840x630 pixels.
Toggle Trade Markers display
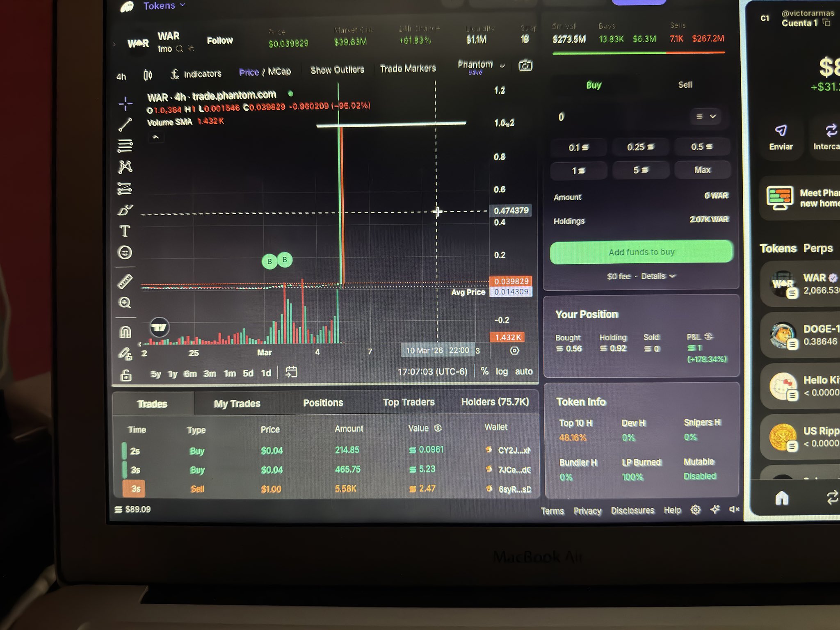click(x=408, y=68)
